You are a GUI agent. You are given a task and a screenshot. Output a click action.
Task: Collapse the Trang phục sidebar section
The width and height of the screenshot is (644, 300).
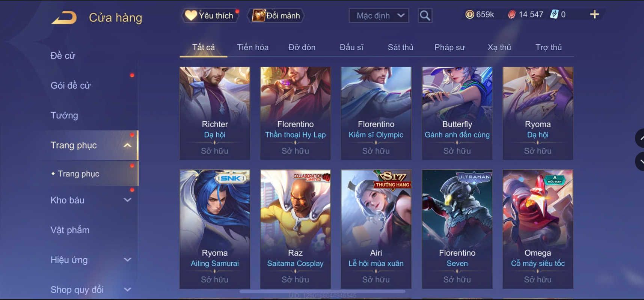pos(127,145)
